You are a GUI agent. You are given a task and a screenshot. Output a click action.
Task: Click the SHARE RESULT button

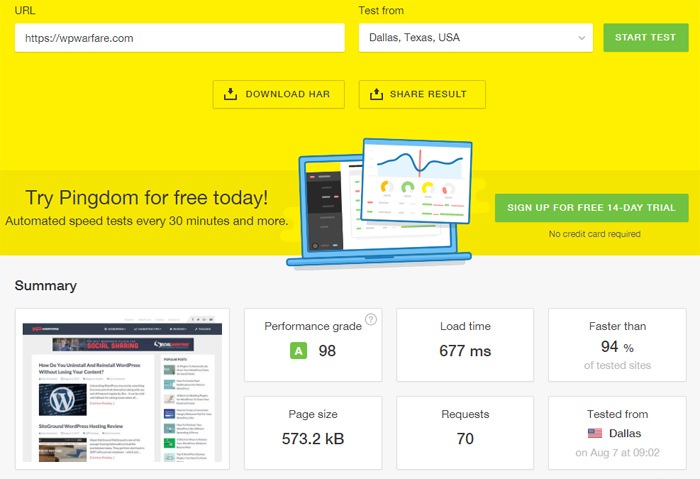pos(422,94)
